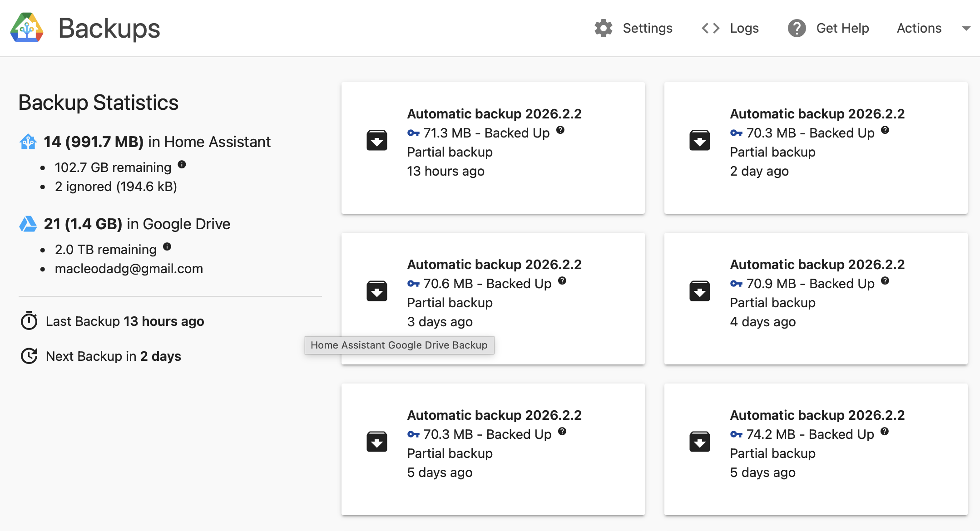
Task: Select the 4 days ago backup card
Action: tap(816, 298)
